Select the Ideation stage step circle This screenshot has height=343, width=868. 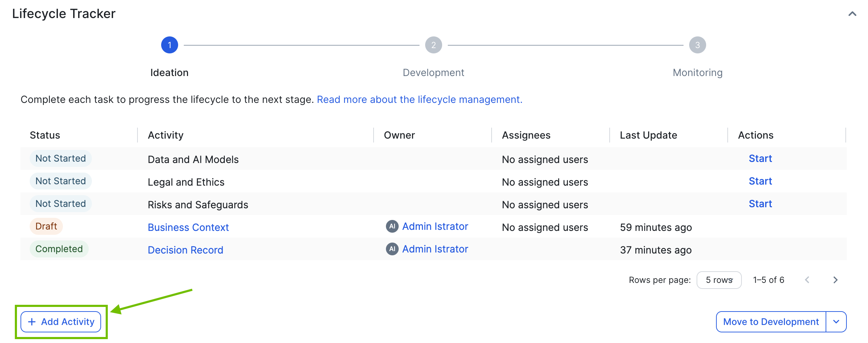click(169, 45)
